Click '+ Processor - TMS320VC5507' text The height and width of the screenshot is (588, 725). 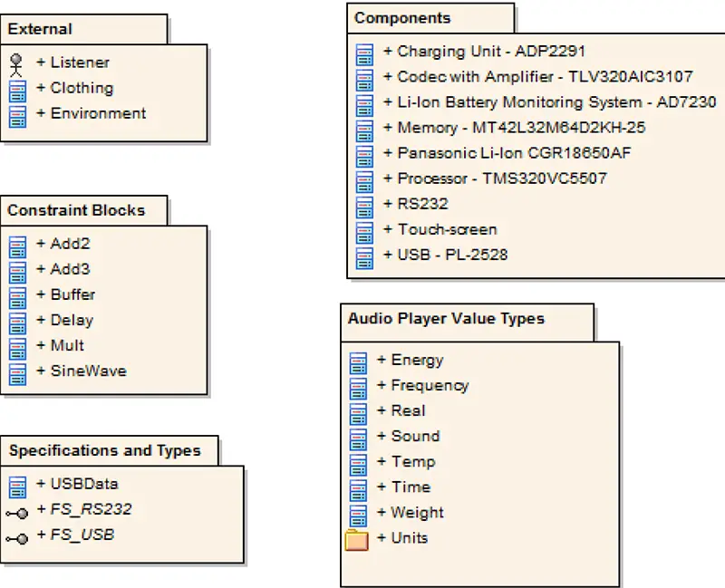(495, 178)
